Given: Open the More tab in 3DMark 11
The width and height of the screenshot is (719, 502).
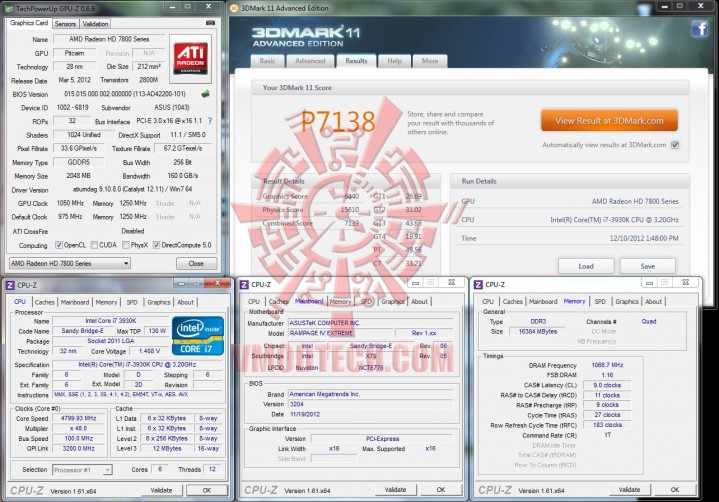Looking at the screenshot, I should pyautogui.click(x=430, y=61).
